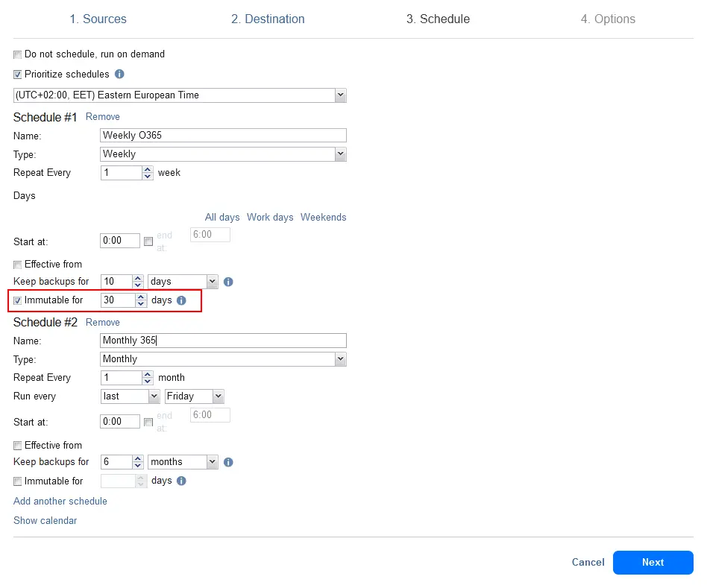The height and width of the screenshot is (588, 707).
Task: Uncheck Schedule #1 Immutable for checkbox
Action: (18, 300)
